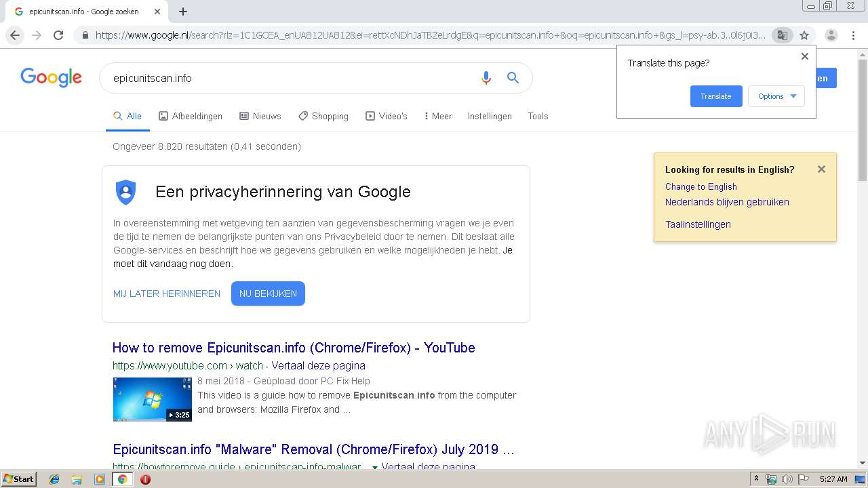Click the Action Center flag tray icon

point(804,479)
